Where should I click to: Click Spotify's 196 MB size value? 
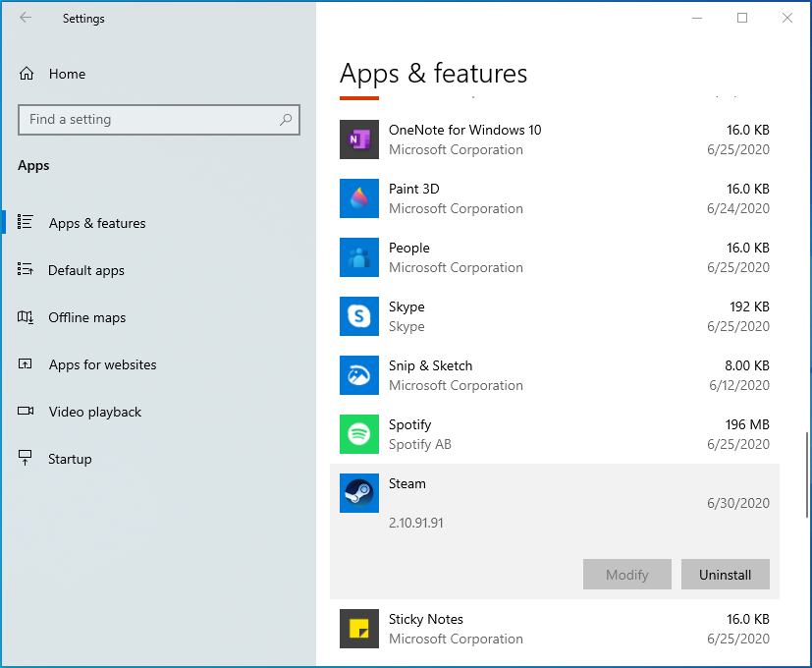click(747, 424)
